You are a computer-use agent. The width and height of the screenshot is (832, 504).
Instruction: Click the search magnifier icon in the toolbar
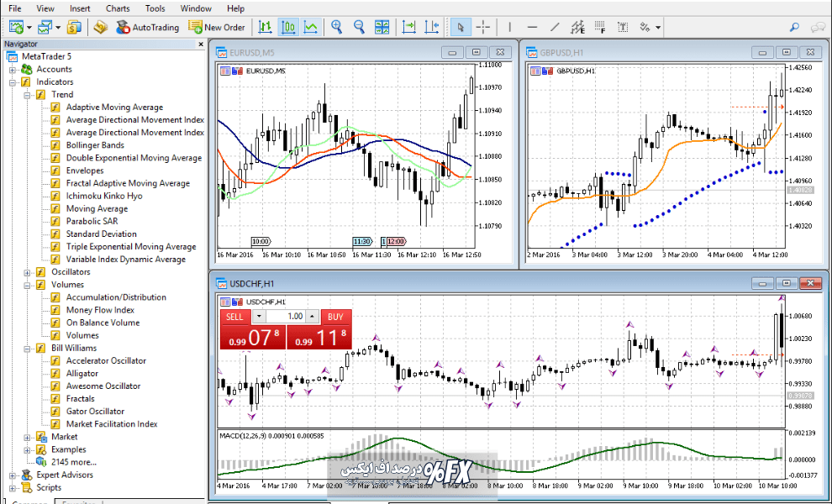tap(794, 27)
